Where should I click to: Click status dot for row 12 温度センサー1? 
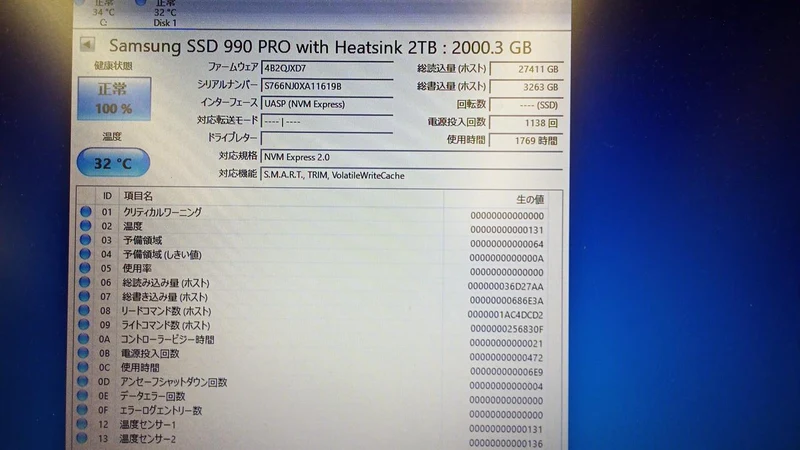point(82,423)
